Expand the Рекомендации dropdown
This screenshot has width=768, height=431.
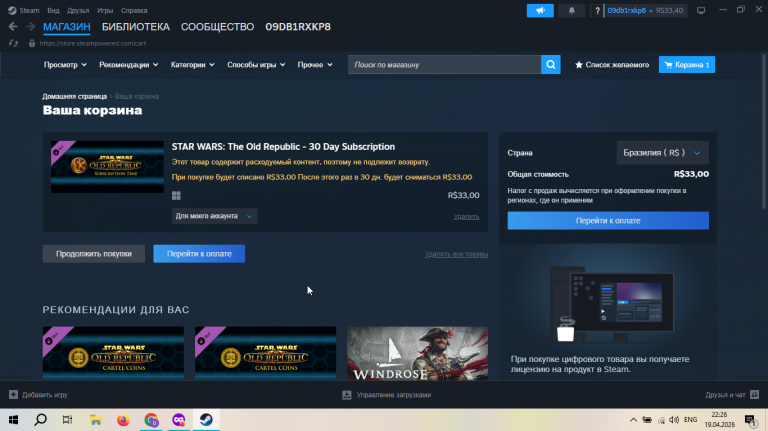(128, 65)
